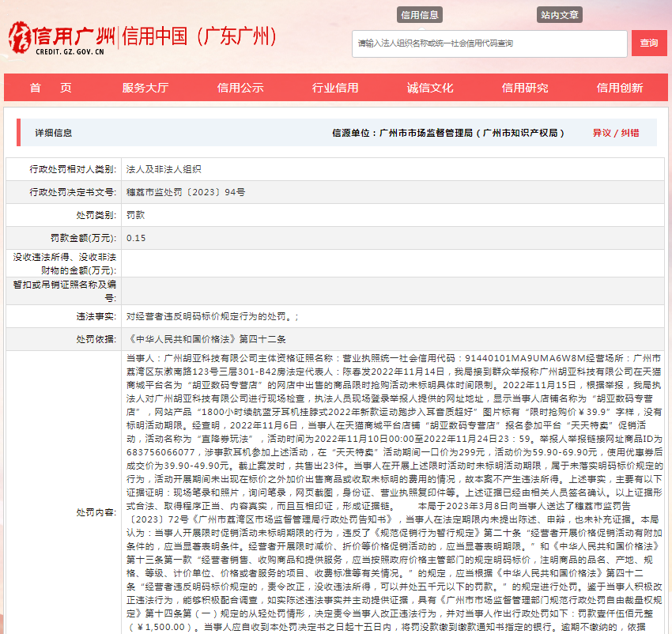Image resolution: width=672 pixels, height=634 pixels.
Task: Select the 信用信息 search tab
Action: (x=420, y=15)
